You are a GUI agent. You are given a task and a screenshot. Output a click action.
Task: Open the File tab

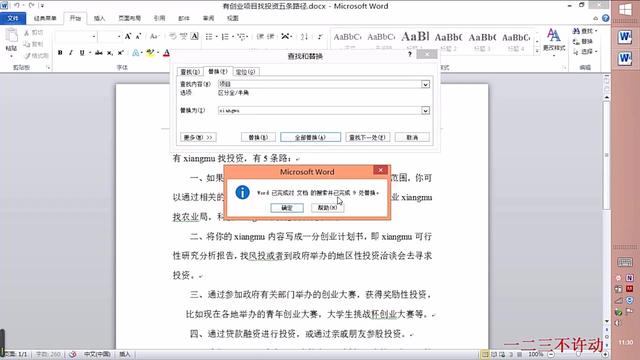13,18
